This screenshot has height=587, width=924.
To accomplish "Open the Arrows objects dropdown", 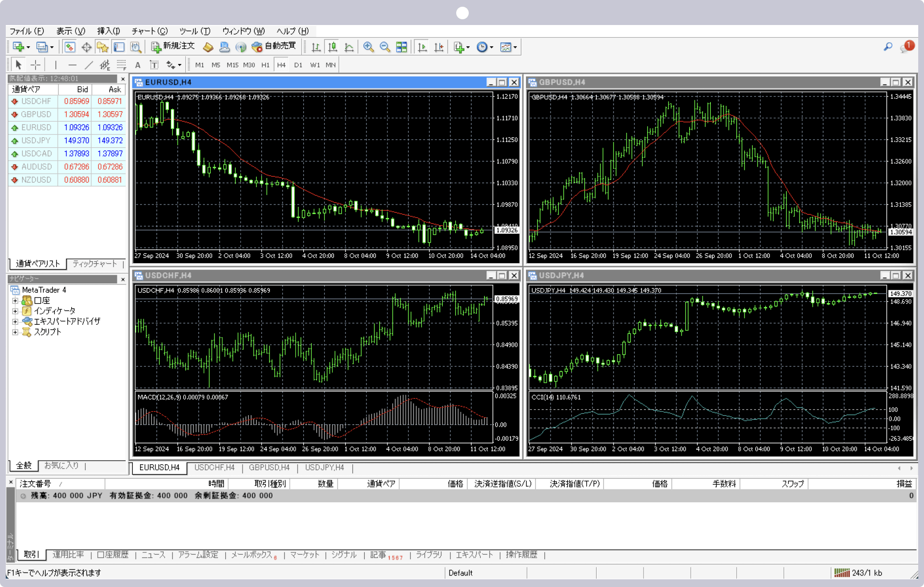I will [174, 64].
